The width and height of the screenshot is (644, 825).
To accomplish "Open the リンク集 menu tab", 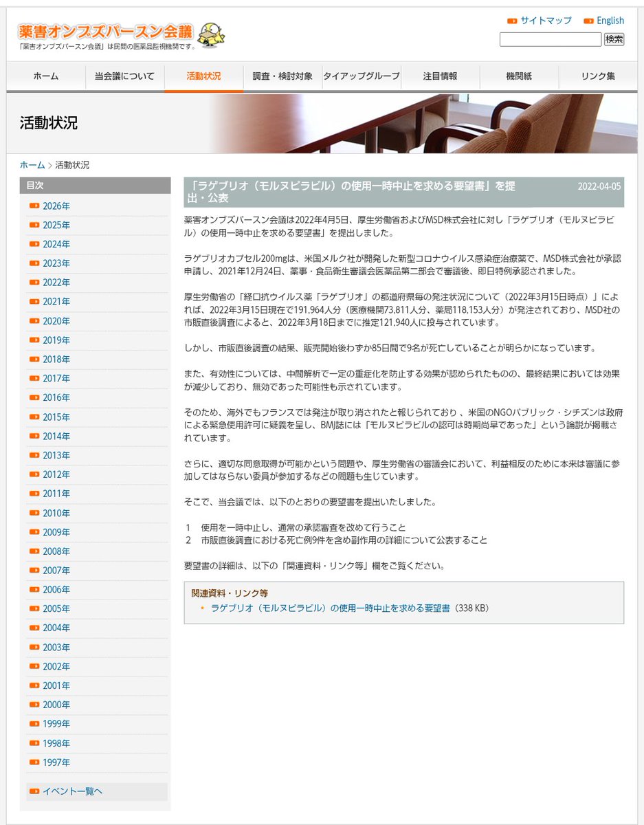I will click(598, 76).
